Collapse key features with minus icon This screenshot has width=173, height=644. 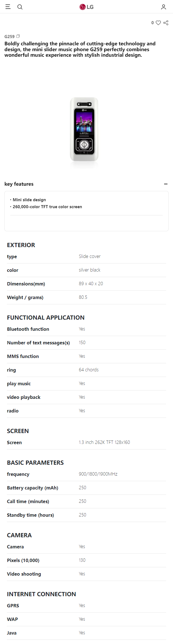point(166,184)
